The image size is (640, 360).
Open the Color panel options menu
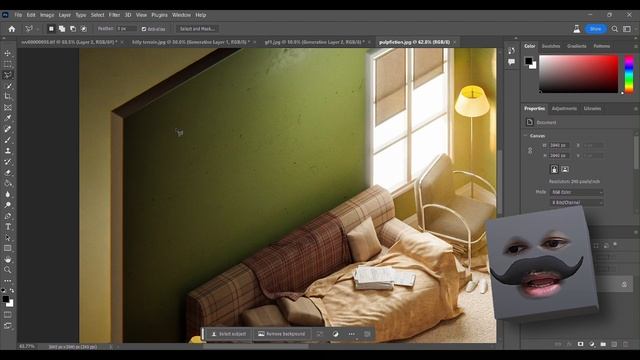pos(636,46)
